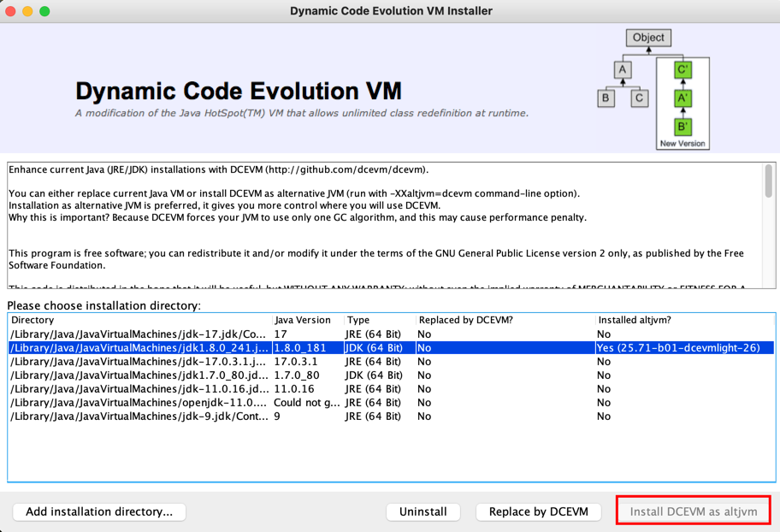Click the class hierarchy diagram image
The height and width of the screenshot is (532, 780).
[x=653, y=89]
